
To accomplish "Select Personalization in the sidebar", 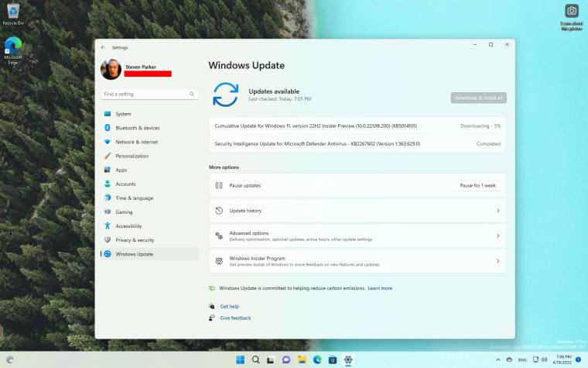I will point(149,156).
